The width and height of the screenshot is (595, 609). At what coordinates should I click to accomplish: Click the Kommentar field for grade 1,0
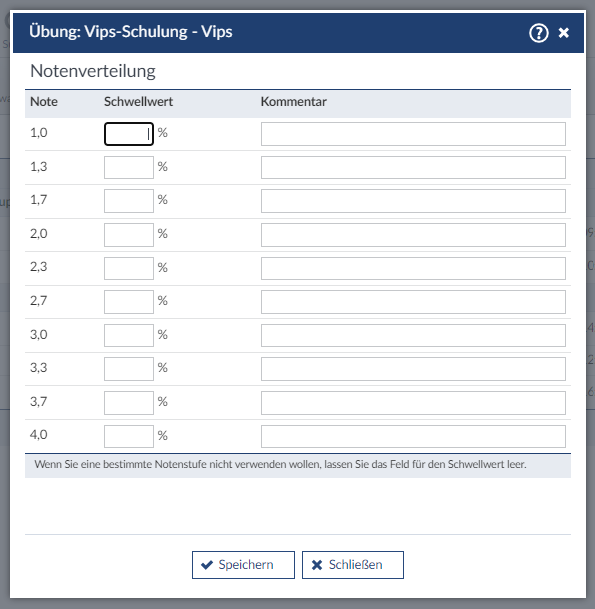413,134
